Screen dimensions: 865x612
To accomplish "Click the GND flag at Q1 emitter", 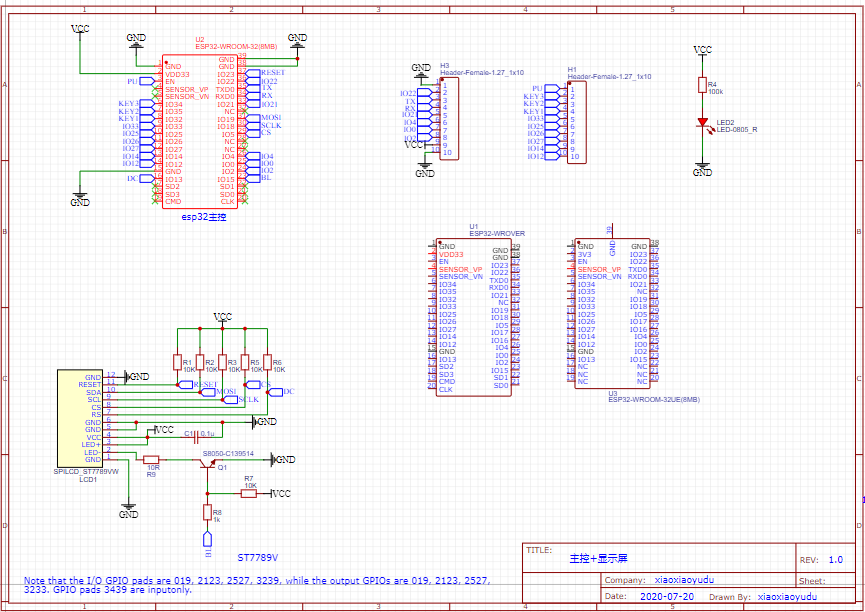I will tap(284, 459).
